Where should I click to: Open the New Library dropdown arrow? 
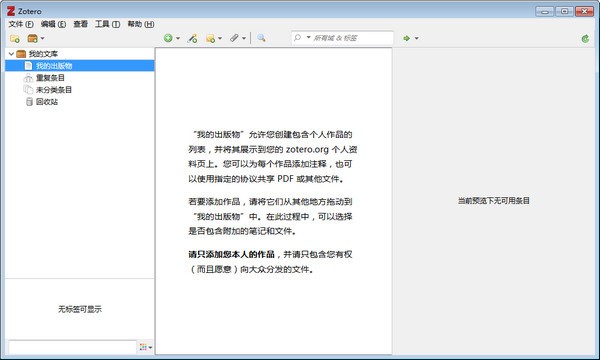42,38
